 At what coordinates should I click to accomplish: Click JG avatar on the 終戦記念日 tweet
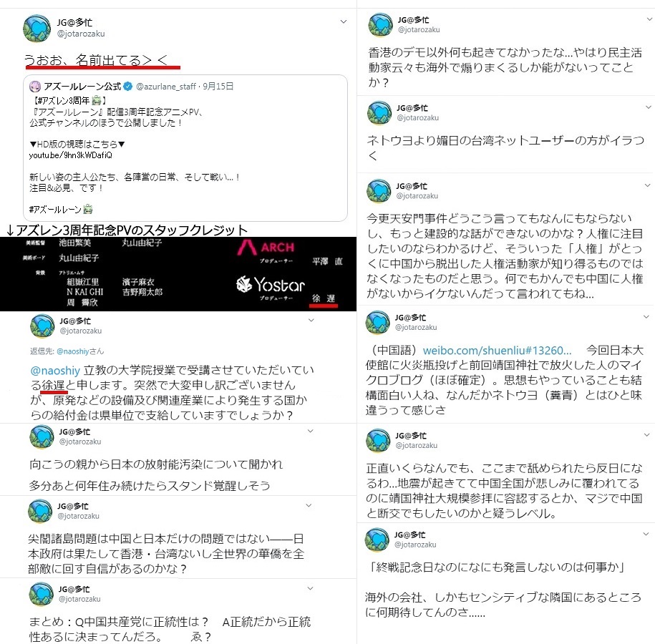click(377, 540)
